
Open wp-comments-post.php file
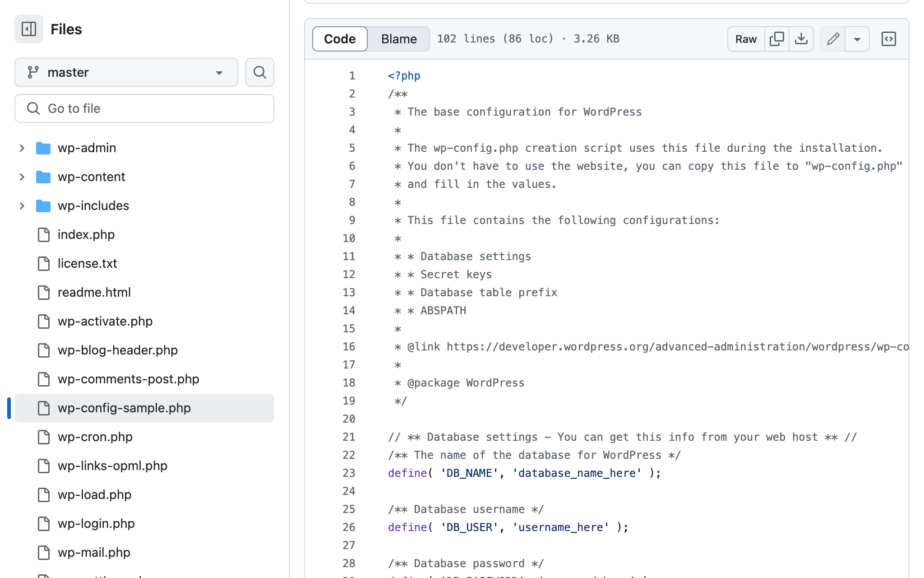[129, 379]
